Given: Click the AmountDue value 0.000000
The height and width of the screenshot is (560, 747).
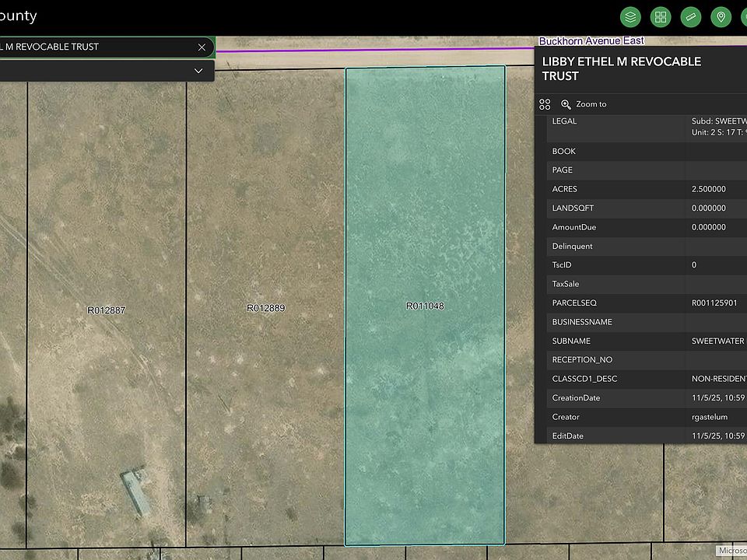Looking at the screenshot, I should (x=708, y=227).
